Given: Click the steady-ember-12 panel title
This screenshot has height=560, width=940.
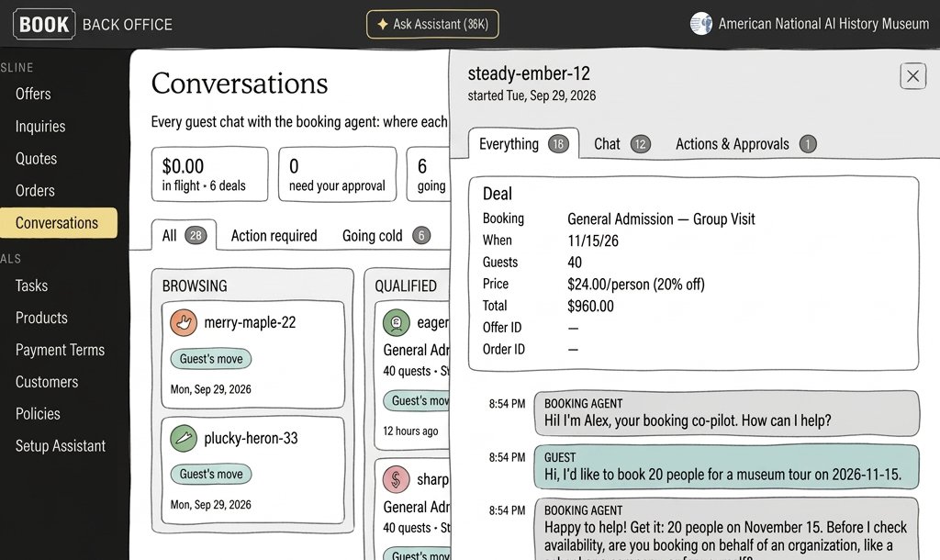Looking at the screenshot, I should click(529, 73).
